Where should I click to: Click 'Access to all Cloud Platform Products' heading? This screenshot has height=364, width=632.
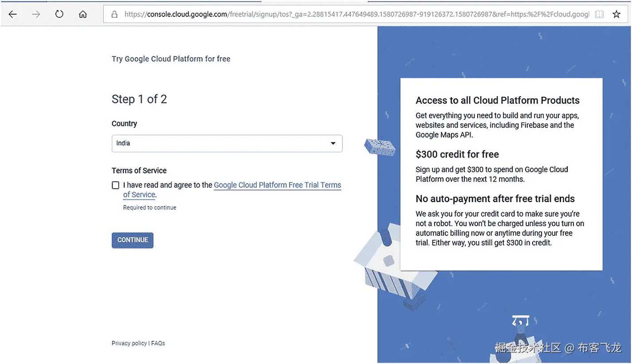tap(498, 100)
